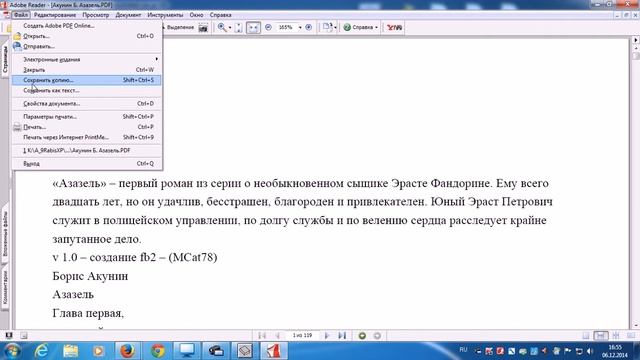This screenshot has width=640, height=360.
Task: Go to first page button
Action: tap(262, 336)
